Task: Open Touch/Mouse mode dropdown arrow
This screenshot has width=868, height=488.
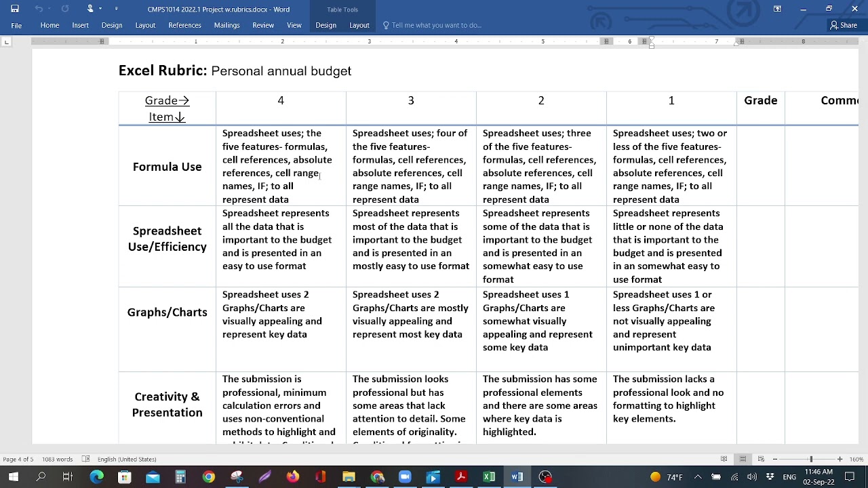Action: (x=100, y=9)
